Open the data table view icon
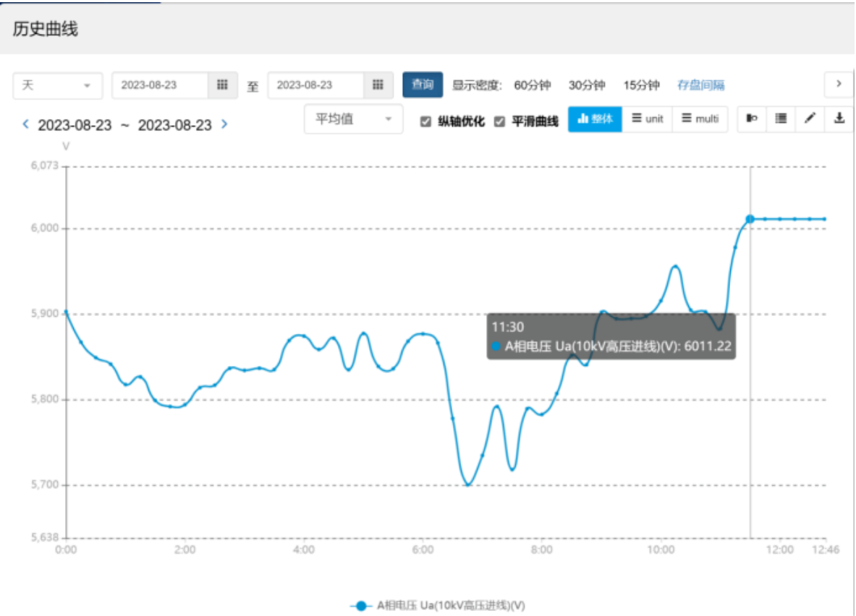The image size is (856, 616). [781, 119]
